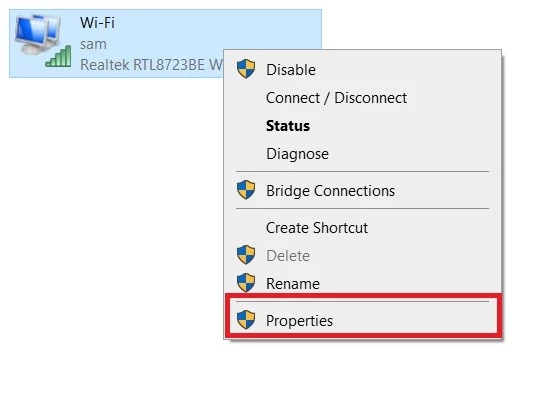Click the Wi-Fi network adapter computer icon
The height and width of the screenshot is (401, 545).
[38, 35]
